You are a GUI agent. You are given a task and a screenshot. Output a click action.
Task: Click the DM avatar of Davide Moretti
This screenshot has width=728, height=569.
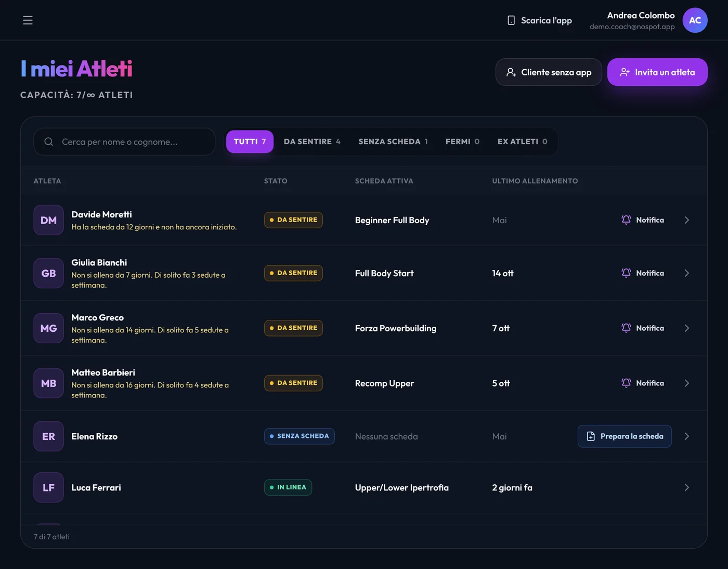(48, 220)
